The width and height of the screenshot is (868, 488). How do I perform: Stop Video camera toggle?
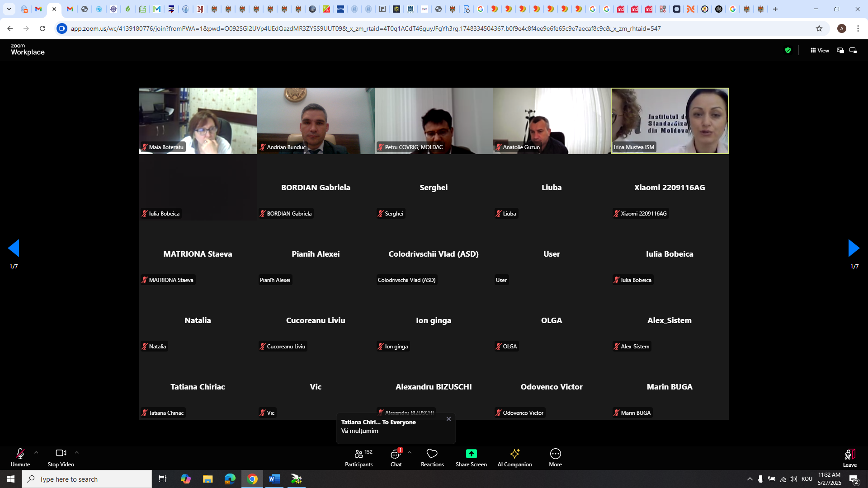pos(61,457)
